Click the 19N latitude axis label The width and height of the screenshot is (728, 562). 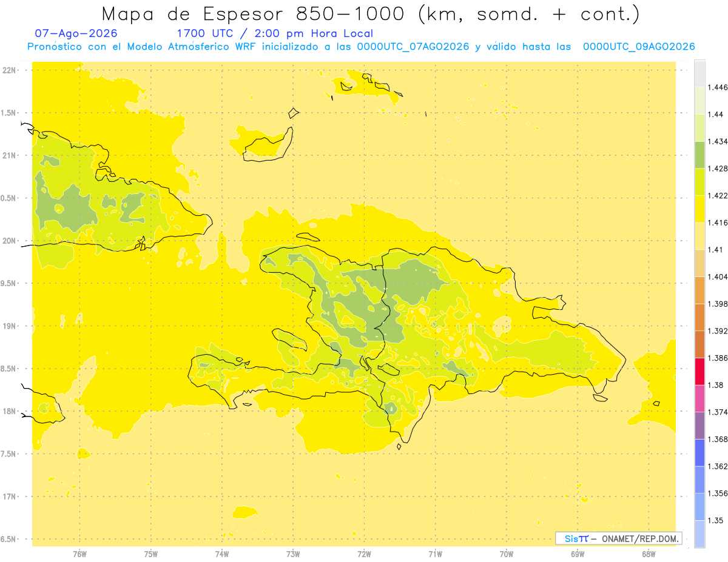pos(9,326)
